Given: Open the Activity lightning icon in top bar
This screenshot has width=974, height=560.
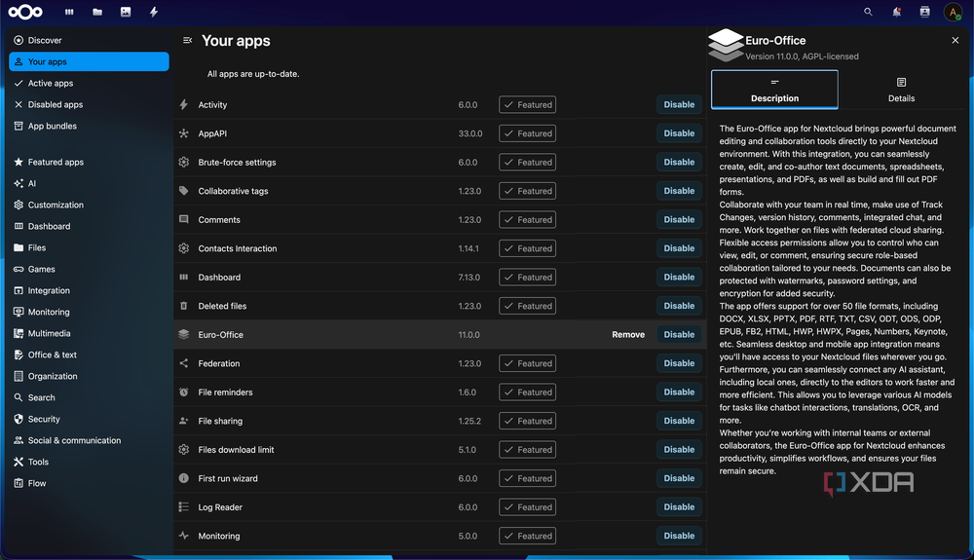Looking at the screenshot, I should (154, 12).
